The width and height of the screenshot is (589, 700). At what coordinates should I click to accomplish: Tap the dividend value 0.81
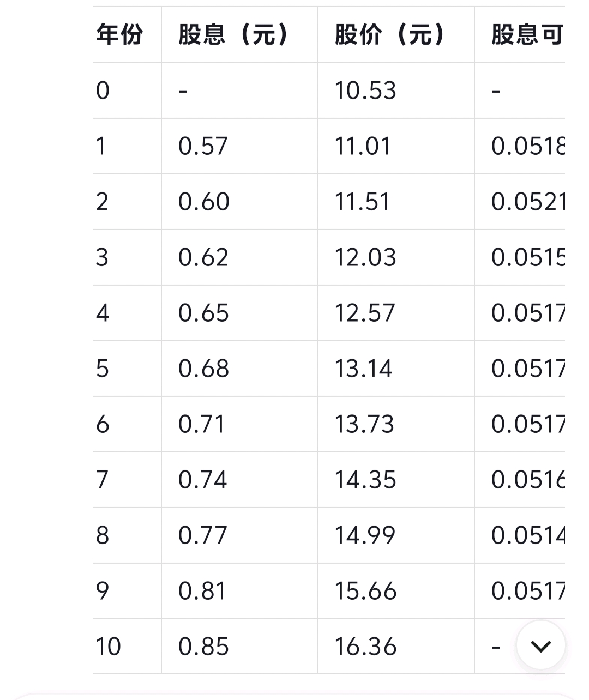(x=202, y=591)
